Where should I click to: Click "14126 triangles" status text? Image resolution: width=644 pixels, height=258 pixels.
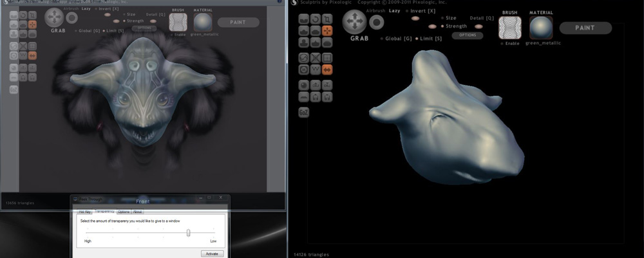coord(311,255)
